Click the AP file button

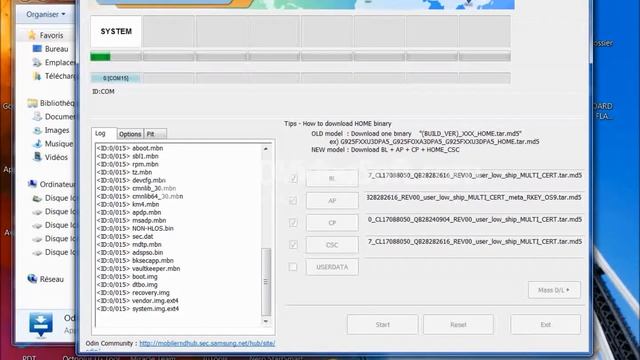pos(332,200)
